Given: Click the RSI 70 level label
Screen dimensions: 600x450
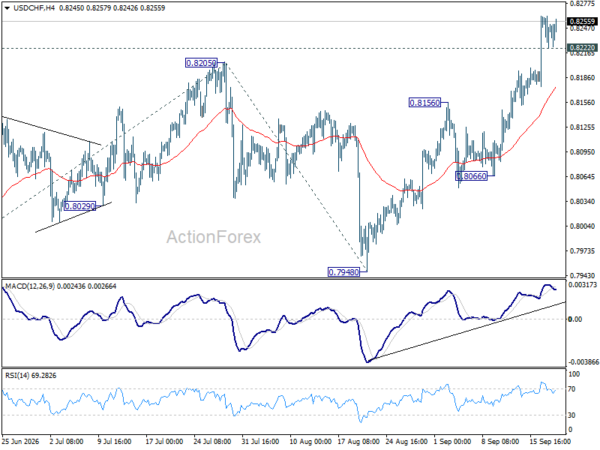Looking at the screenshot, I should click(572, 389).
